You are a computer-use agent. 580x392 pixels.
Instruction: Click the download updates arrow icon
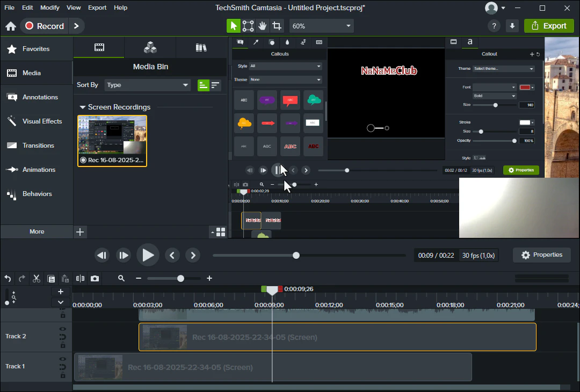(512, 26)
